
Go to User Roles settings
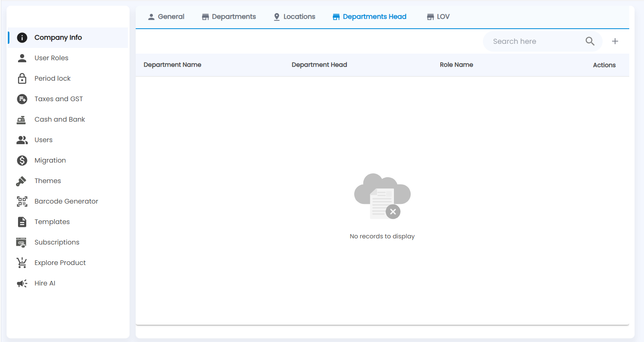coord(68,58)
